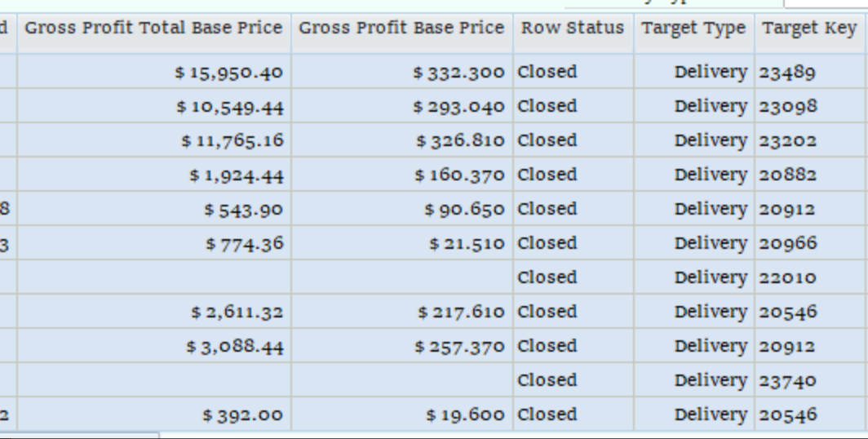868x439 pixels.
Task: Click Target Key cell 23489
Action: click(x=810, y=72)
